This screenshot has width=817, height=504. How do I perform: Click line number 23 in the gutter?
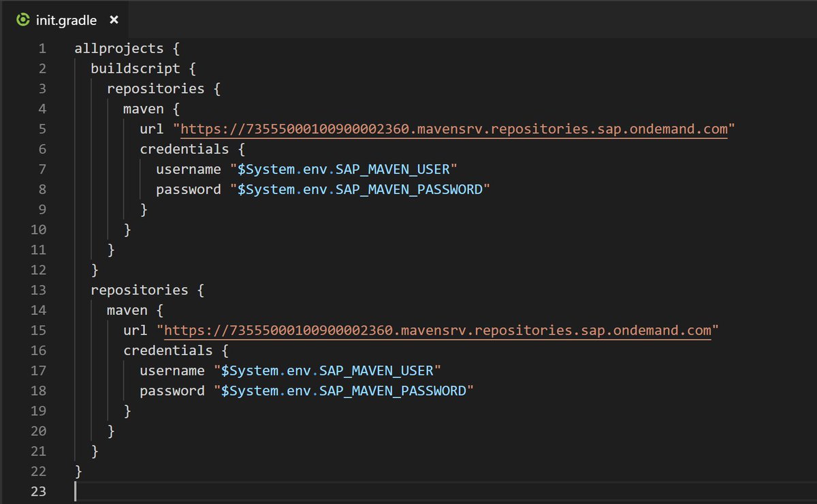(38, 492)
